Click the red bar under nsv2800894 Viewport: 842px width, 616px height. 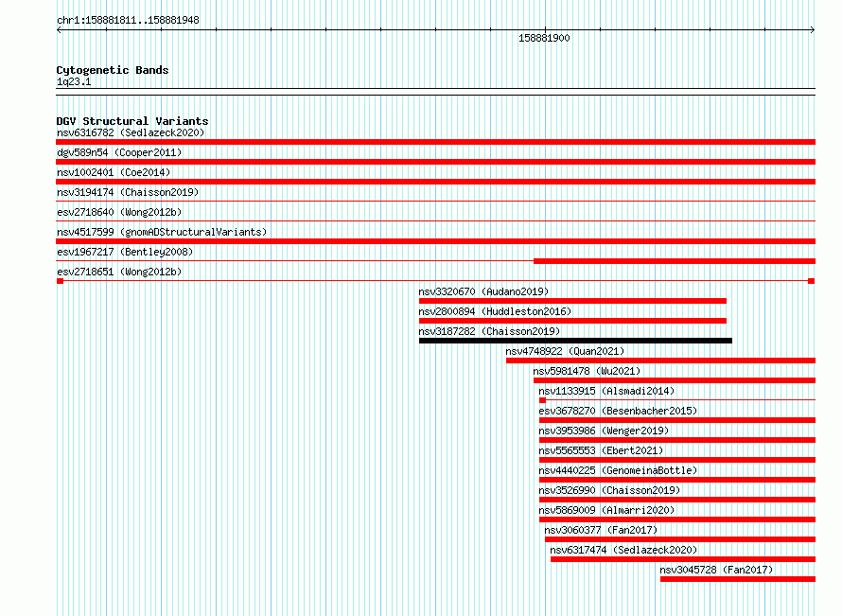pos(572,321)
